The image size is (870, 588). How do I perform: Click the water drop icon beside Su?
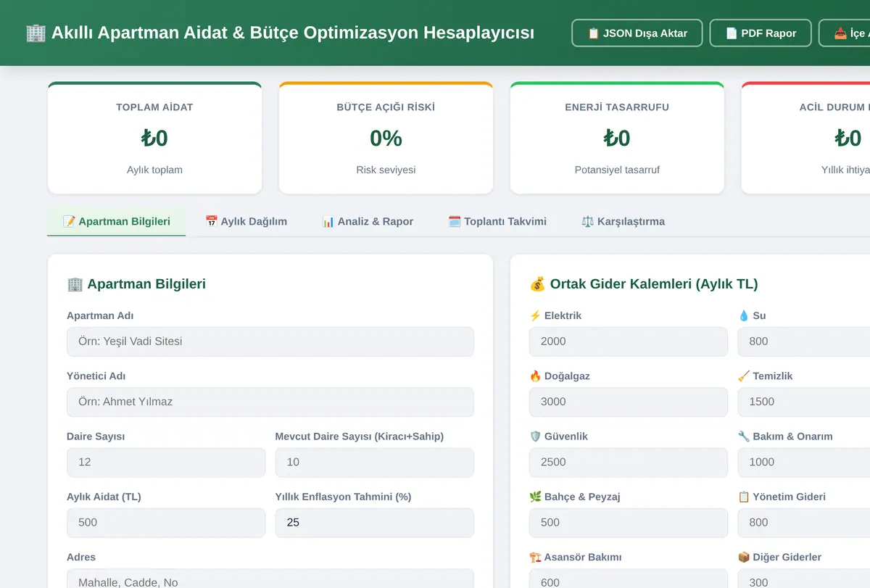pyautogui.click(x=744, y=315)
